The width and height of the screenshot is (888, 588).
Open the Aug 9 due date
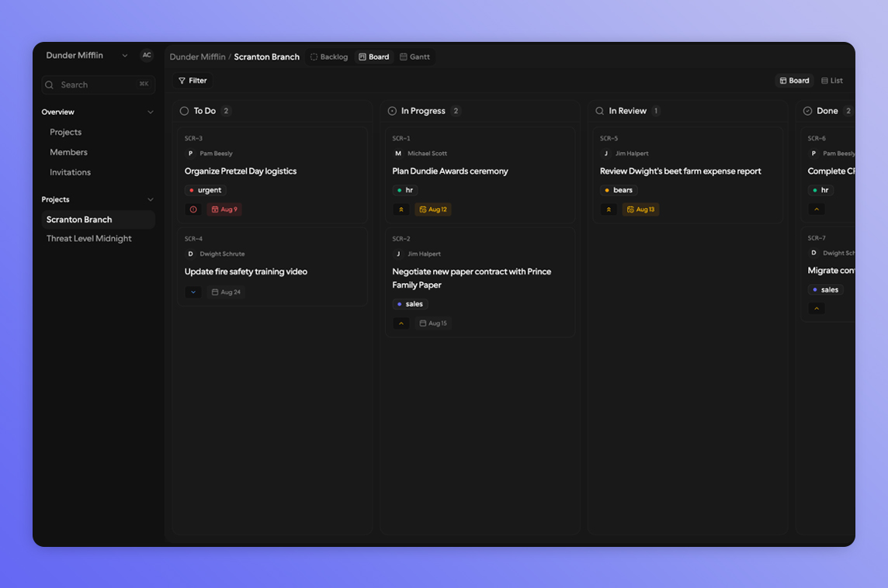[224, 209]
